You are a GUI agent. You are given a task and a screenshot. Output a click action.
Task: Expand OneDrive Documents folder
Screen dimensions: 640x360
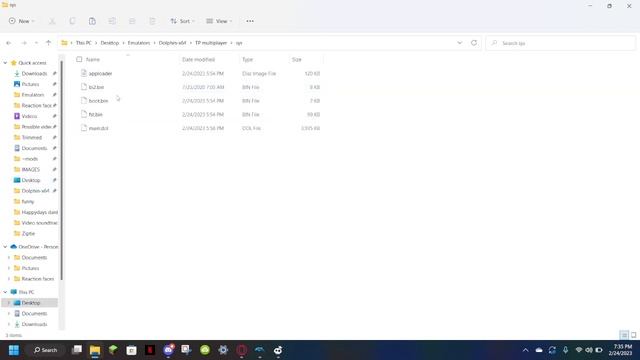pos(9,258)
